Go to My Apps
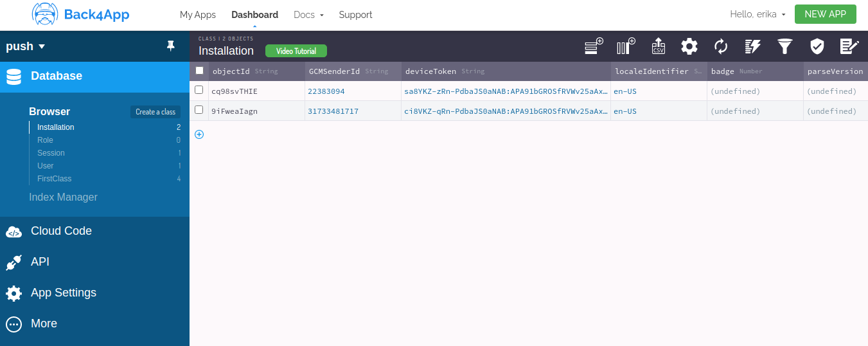This screenshot has width=868, height=346. coord(198,15)
